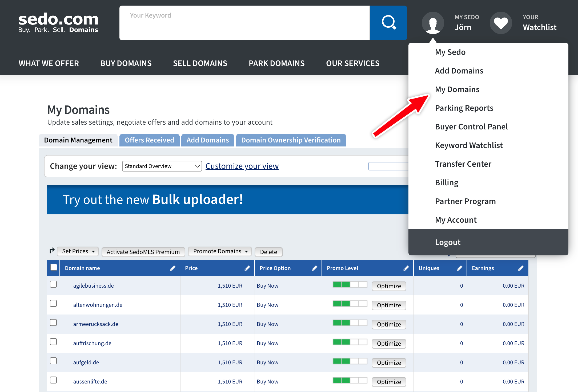Toggle the select-all domains checkbox
578x392 pixels.
click(54, 267)
